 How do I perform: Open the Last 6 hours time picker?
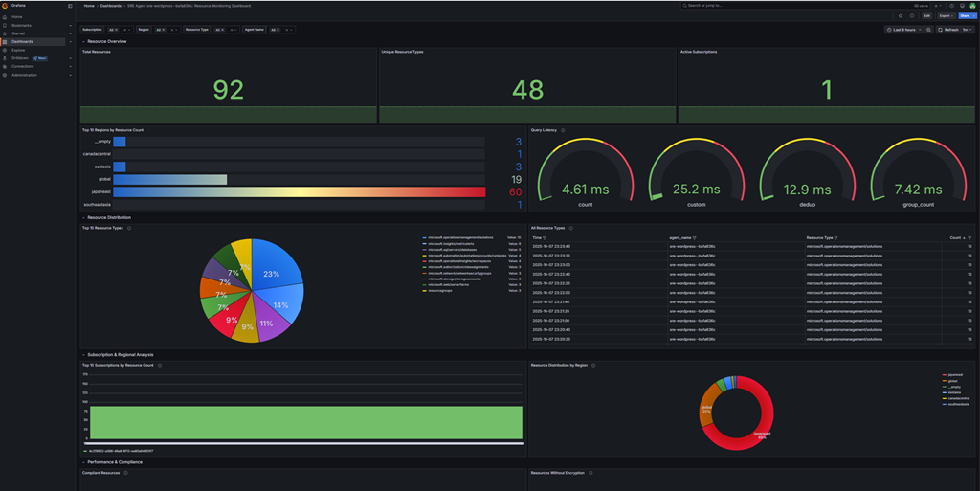pyautogui.click(x=904, y=30)
